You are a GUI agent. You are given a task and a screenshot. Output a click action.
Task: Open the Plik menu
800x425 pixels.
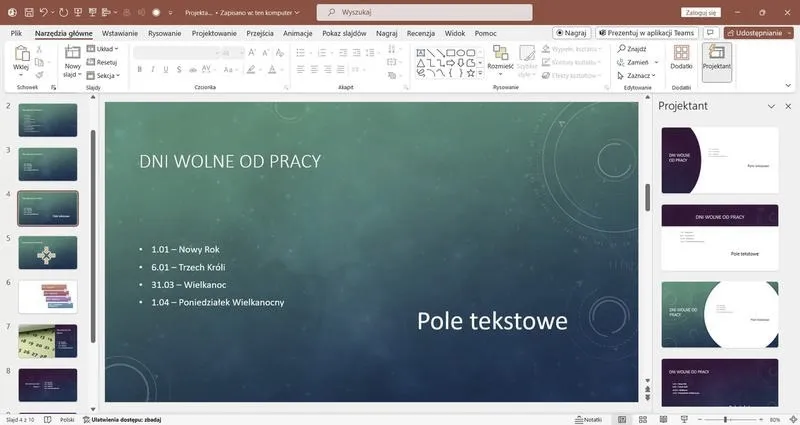pos(16,33)
